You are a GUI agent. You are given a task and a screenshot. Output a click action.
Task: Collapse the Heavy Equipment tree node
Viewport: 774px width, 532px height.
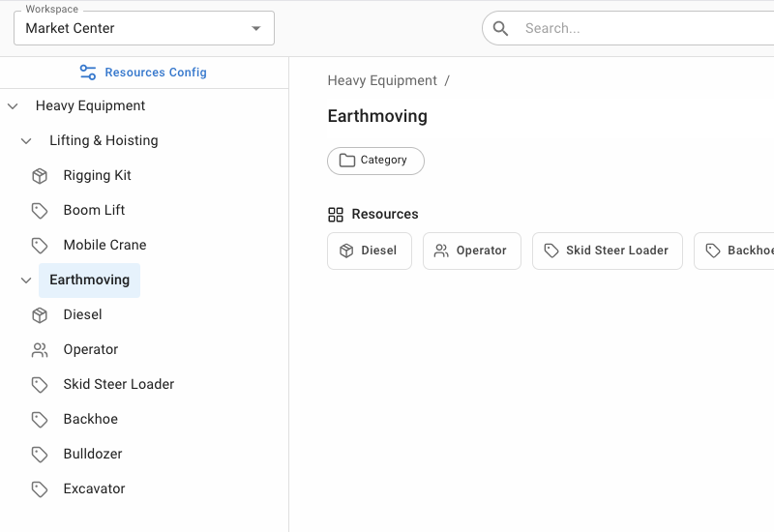pos(13,106)
